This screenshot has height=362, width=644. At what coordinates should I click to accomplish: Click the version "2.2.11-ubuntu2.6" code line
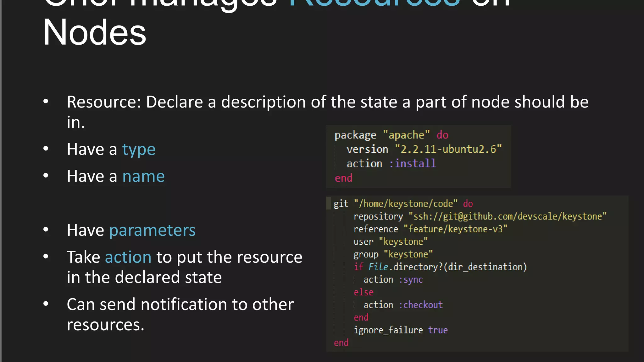424,149
